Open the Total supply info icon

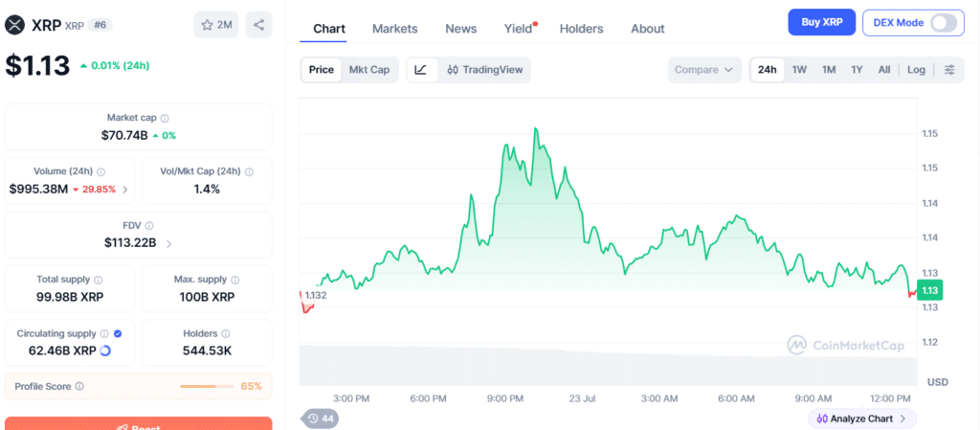(x=99, y=280)
